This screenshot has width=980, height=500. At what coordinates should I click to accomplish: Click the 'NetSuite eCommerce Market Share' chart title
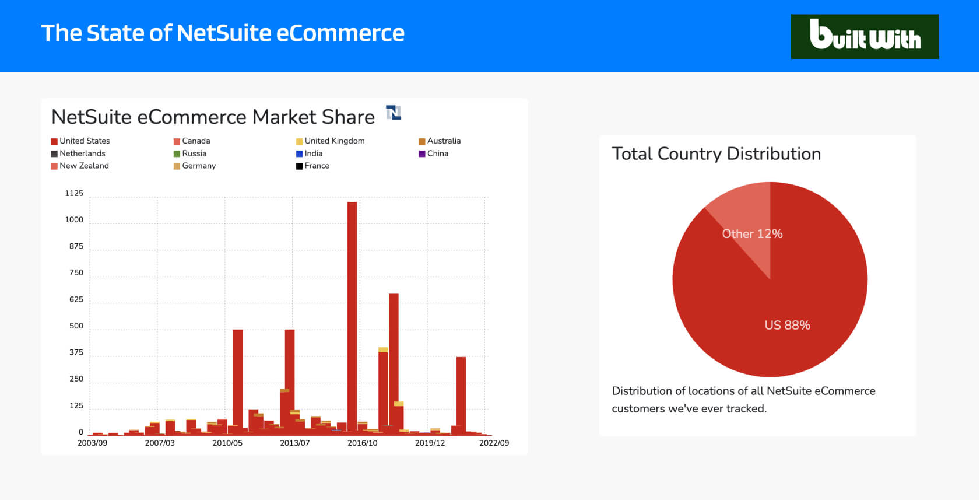213,117
